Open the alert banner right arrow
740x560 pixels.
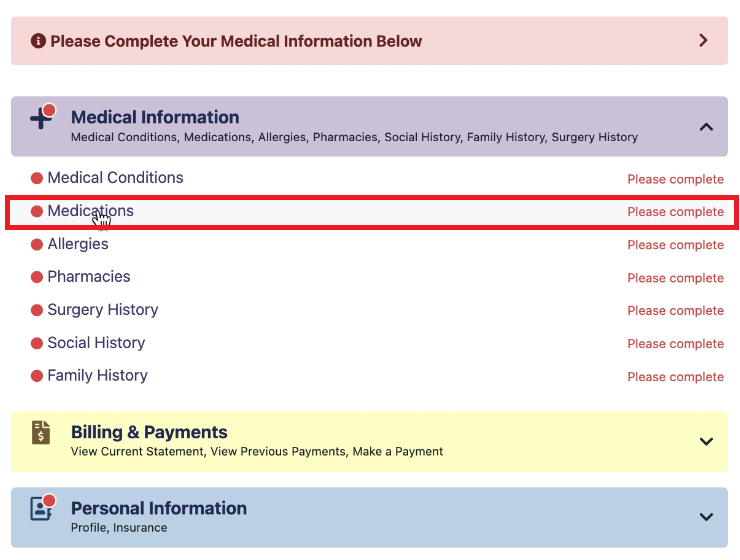(x=703, y=41)
